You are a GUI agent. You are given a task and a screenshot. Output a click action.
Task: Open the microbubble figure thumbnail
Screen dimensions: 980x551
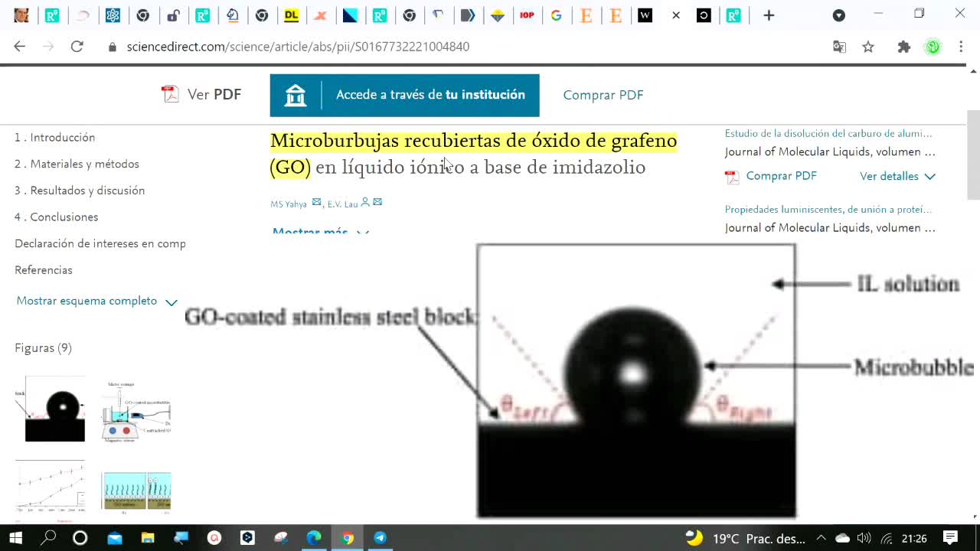(x=54, y=409)
